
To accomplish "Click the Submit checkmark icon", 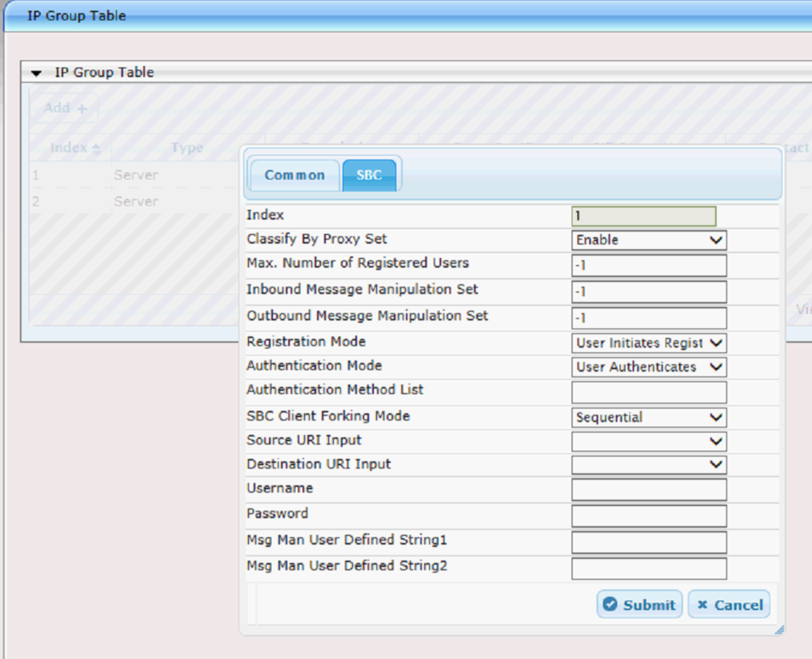I will (x=610, y=604).
